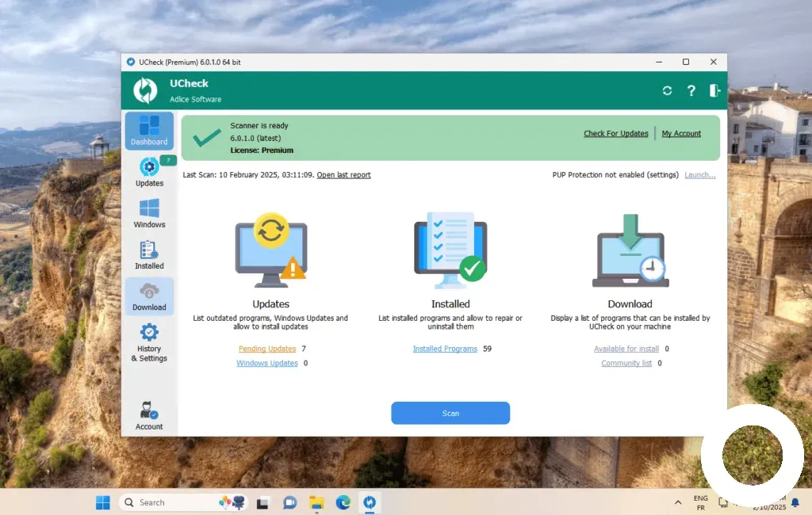Show hidden tray icons chevron
The height and width of the screenshot is (515, 812).
click(x=678, y=502)
